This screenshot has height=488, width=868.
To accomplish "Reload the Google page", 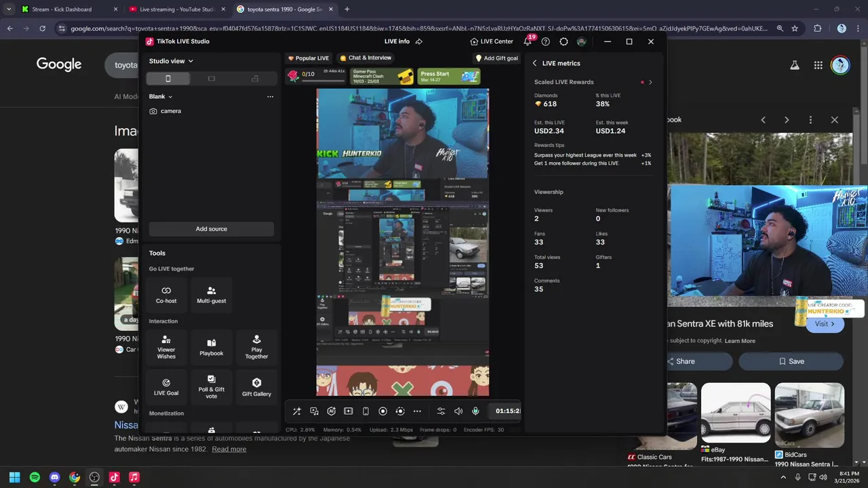I will [x=42, y=28].
